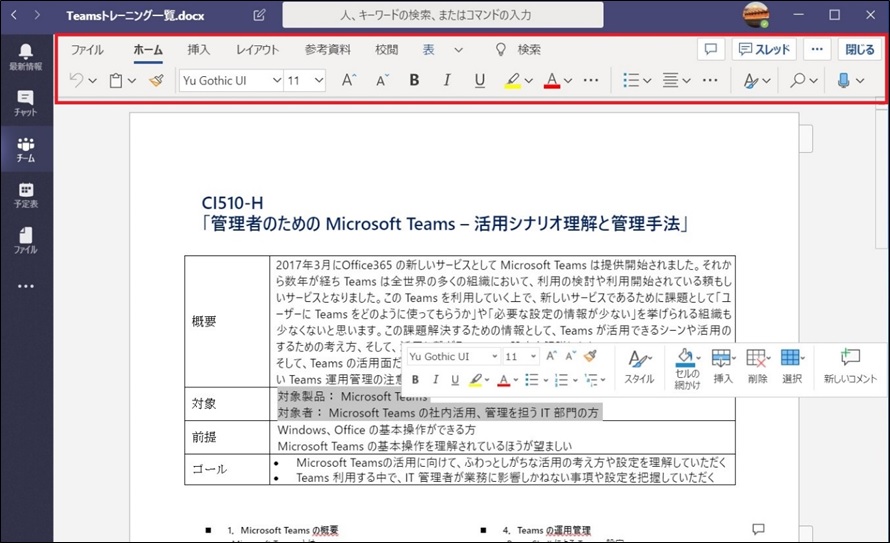Toggle Bold in the floating mini toolbar
Viewport: 890px width, 543px height.
click(x=415, y=380)
